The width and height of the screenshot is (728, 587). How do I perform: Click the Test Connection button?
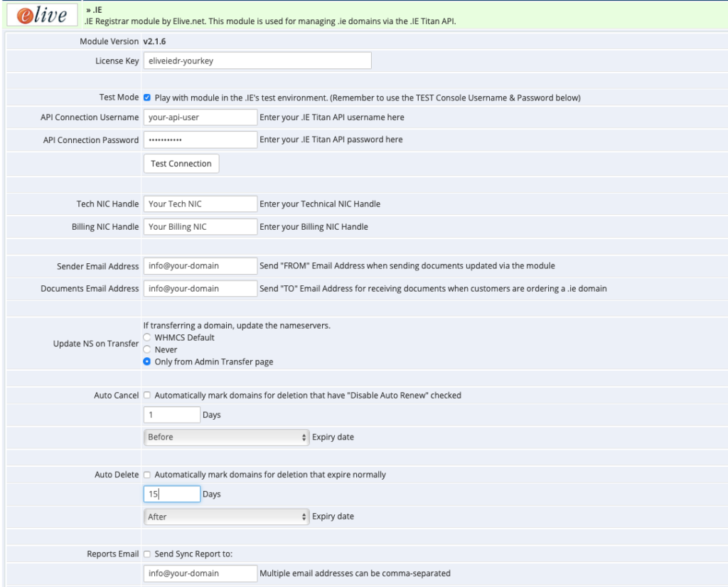pos(181,164)
